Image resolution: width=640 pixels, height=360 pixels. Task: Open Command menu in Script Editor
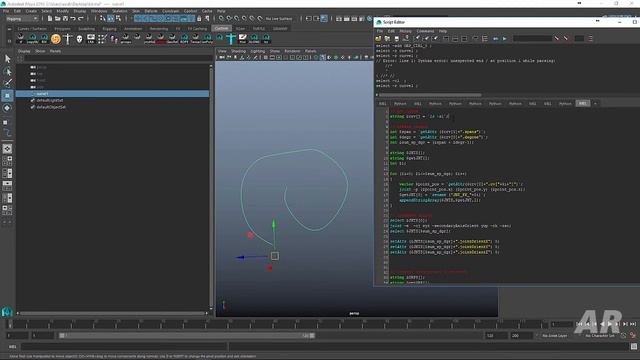(x=425, y=31)
